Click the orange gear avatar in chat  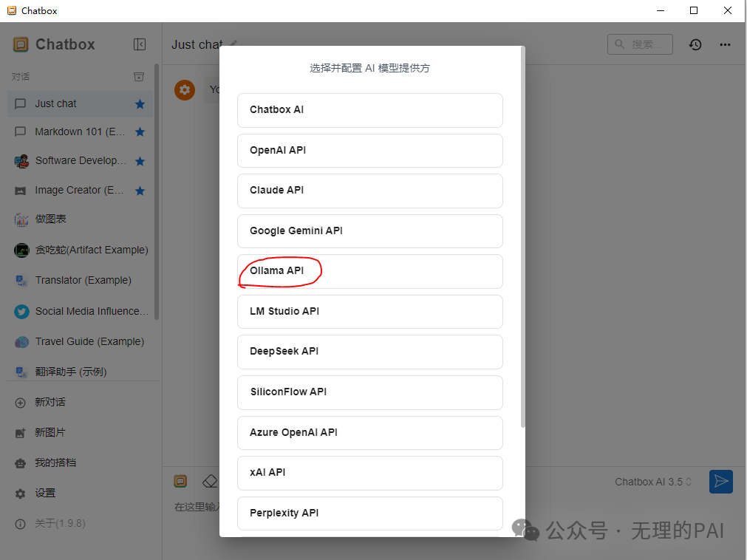click(185, 89)
